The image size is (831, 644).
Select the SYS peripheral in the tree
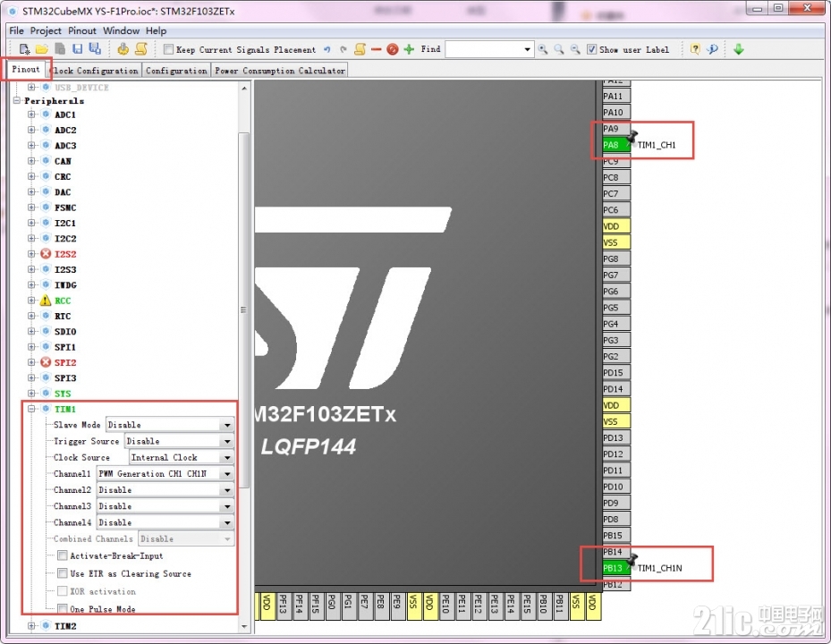click(x=63, y=394)
